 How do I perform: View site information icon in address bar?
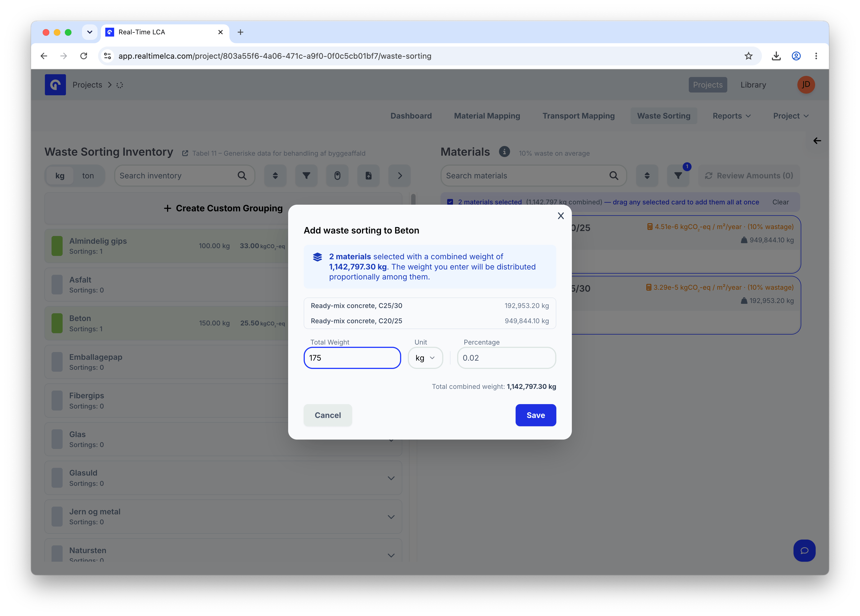108,56
